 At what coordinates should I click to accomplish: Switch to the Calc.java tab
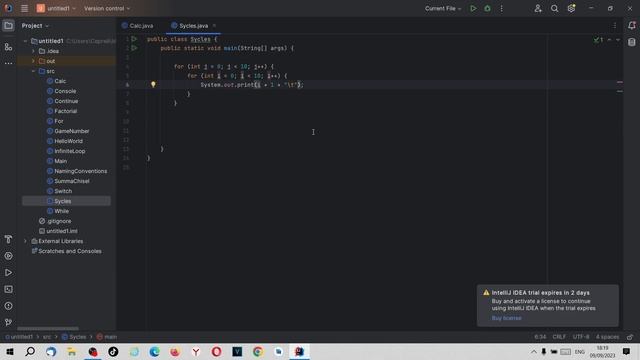pyautogui.click(x=138, y=26)
